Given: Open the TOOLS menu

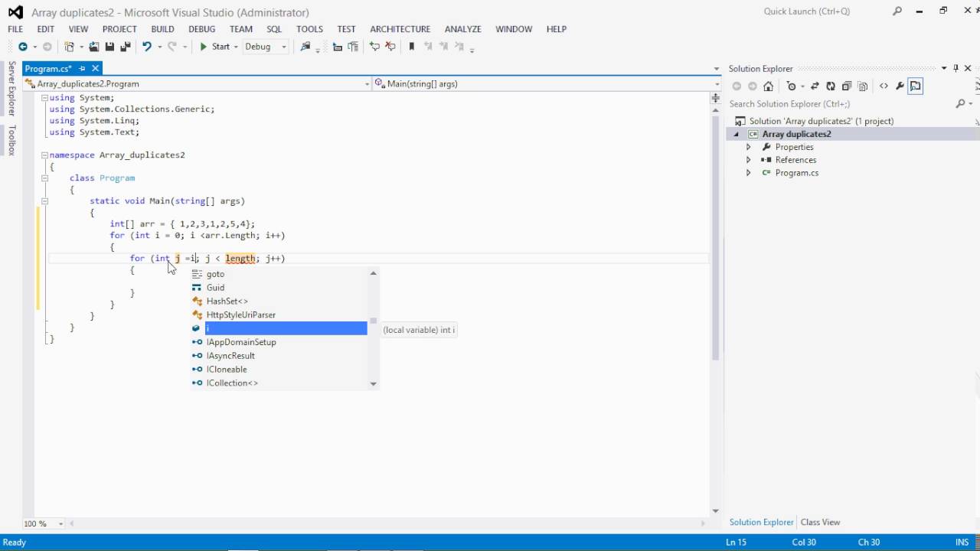Looking at the screenshot, I should pyautogui.click(x=309, y=29).
